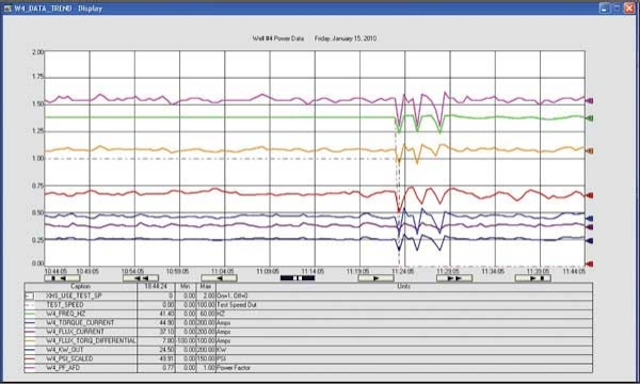Click the red pen marker at 0.00 level

pos(589,264)
